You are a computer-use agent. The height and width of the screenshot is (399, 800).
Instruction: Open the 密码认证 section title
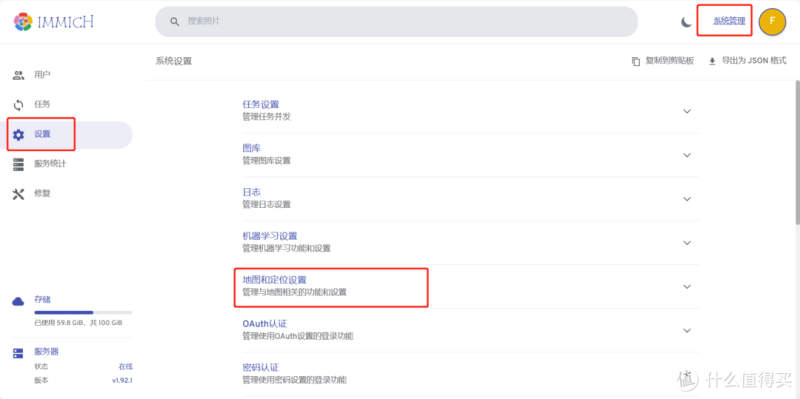(261, 368)
